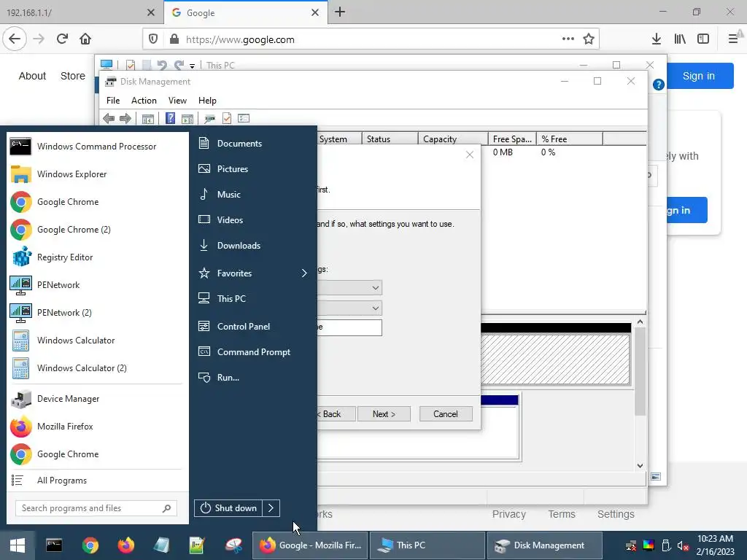Launch Registry Editor
The height and width of the screenshot is (560, 747).
pos(96,257)
